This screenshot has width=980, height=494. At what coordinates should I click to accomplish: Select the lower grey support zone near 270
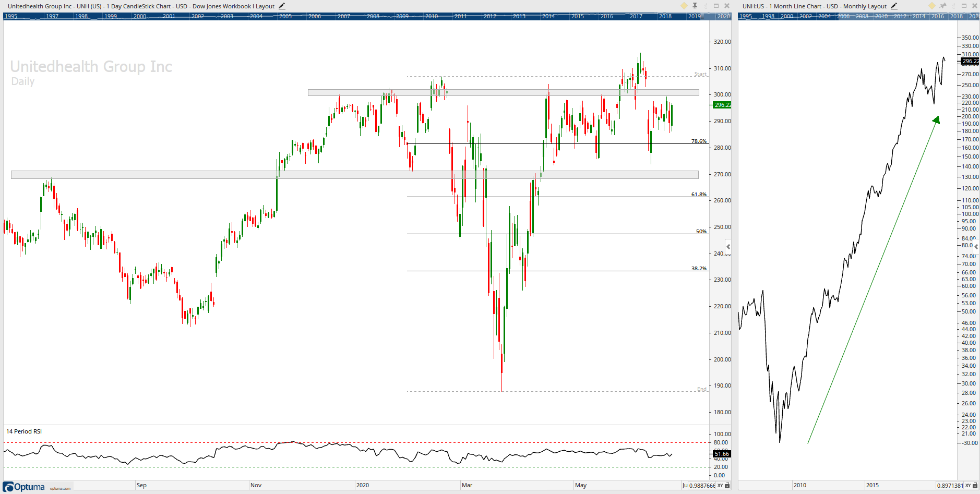[355, 175]
